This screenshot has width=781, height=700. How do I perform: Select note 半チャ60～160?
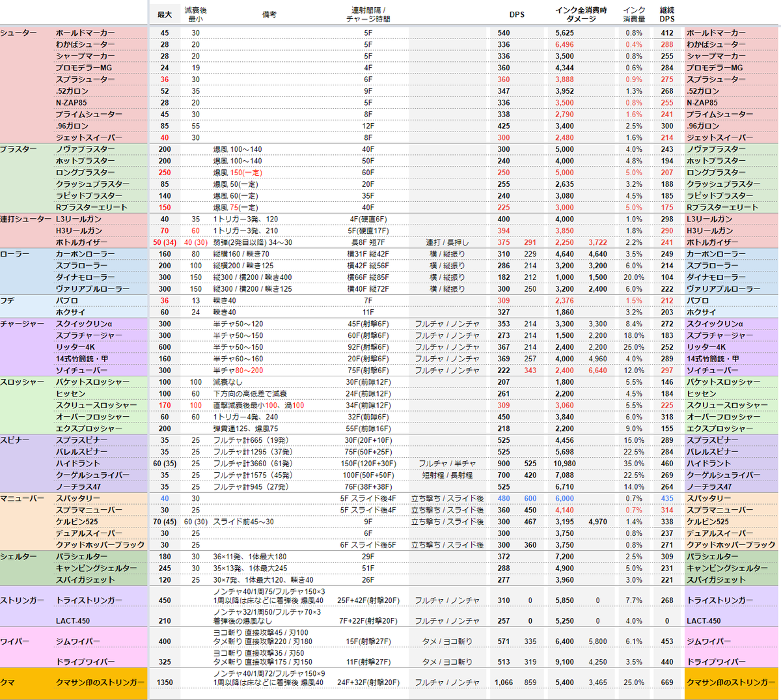pyautogui.click(x=238, y=359)
